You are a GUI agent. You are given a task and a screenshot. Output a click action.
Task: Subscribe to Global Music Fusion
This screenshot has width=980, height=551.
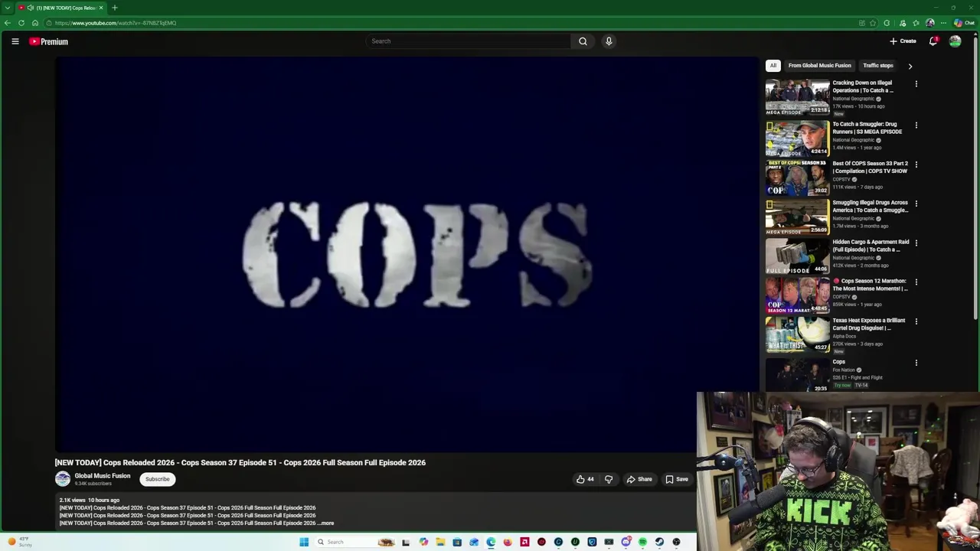(x=158, y=479)
